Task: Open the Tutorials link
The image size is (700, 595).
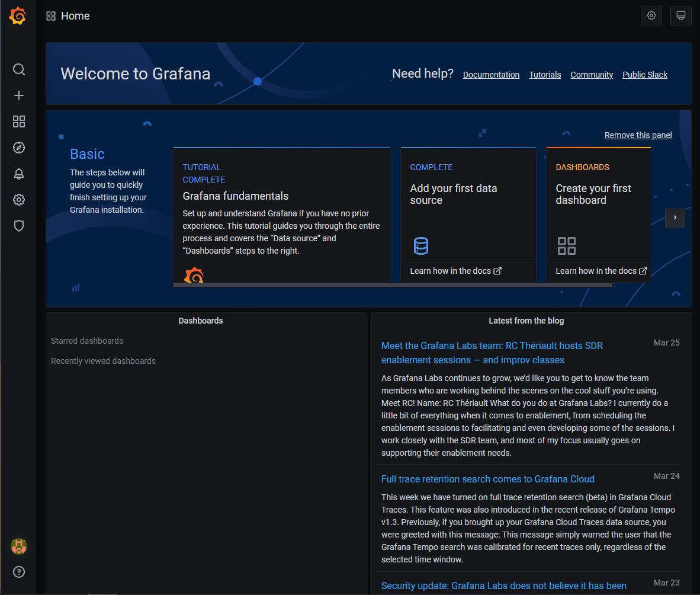Action: point(545,75)
